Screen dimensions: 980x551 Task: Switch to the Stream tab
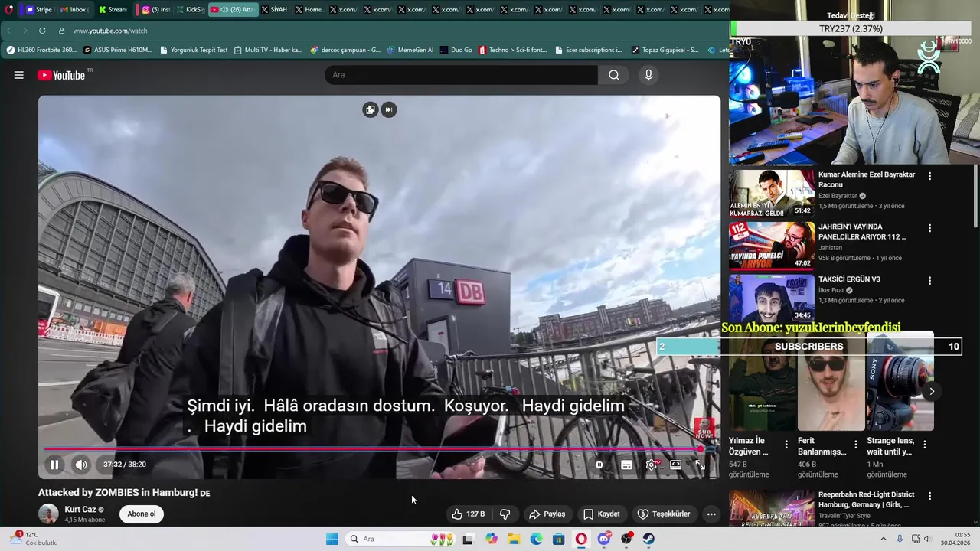[112, 10]
